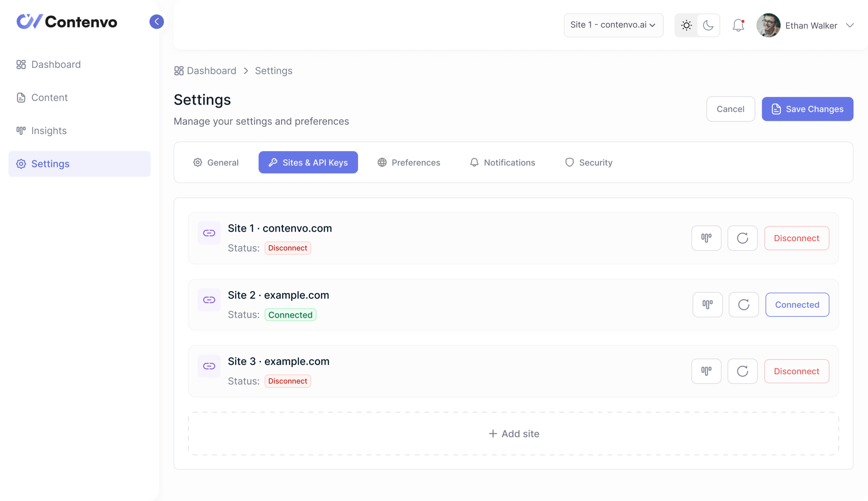
Task: Select the Insights bar-chart icon in sidebar
Action: click(21, 130)
